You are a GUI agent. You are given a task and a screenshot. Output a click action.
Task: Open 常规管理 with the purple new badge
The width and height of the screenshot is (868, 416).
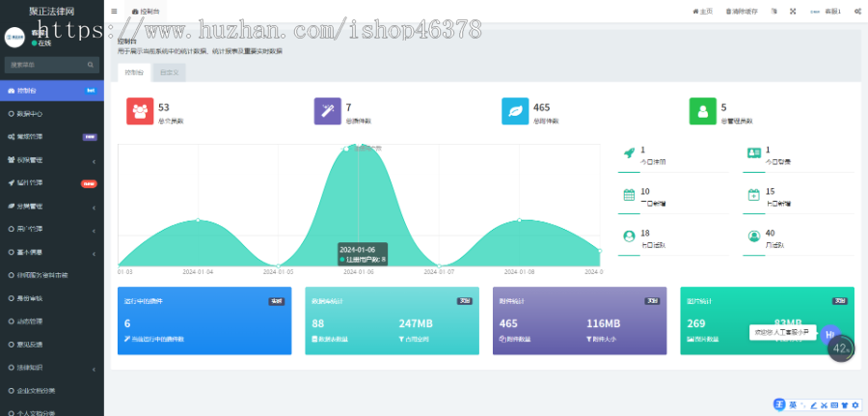click(51, 137)
